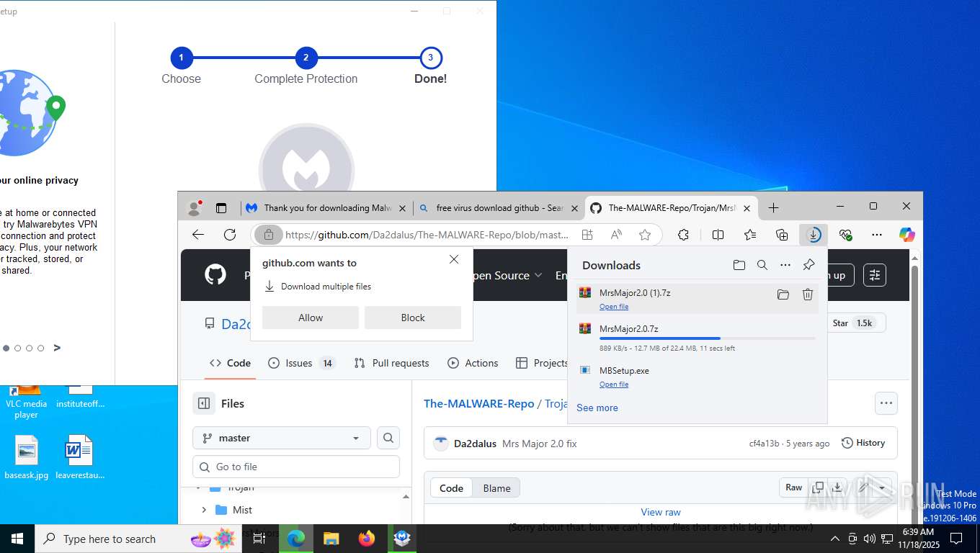The image size is (980, 553).
Task: Show hidden system tray icons
Action: 835,538
